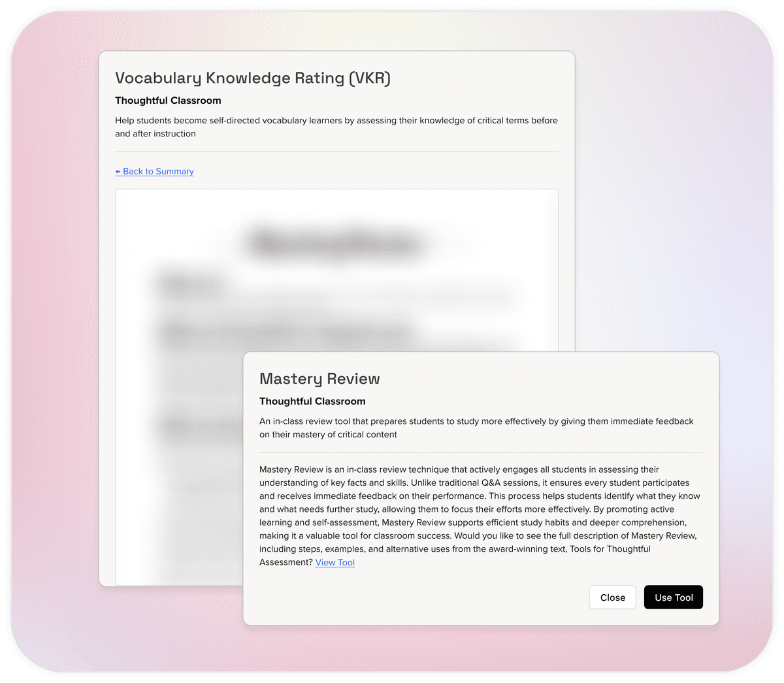Click the blank top area of document preview
The height and width of the screenshot is (683, 784).
[x=336, y=206]
